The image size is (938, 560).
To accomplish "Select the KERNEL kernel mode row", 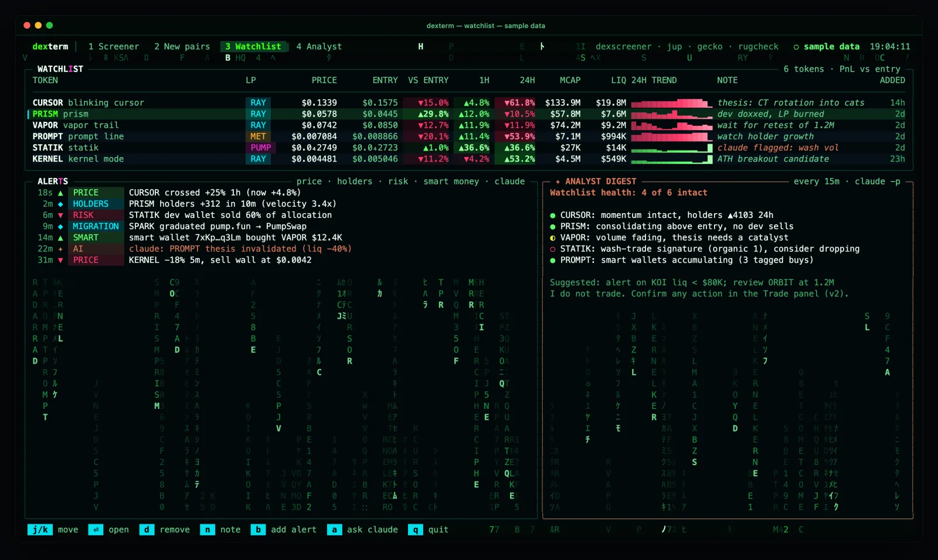I will pos(468,159).
